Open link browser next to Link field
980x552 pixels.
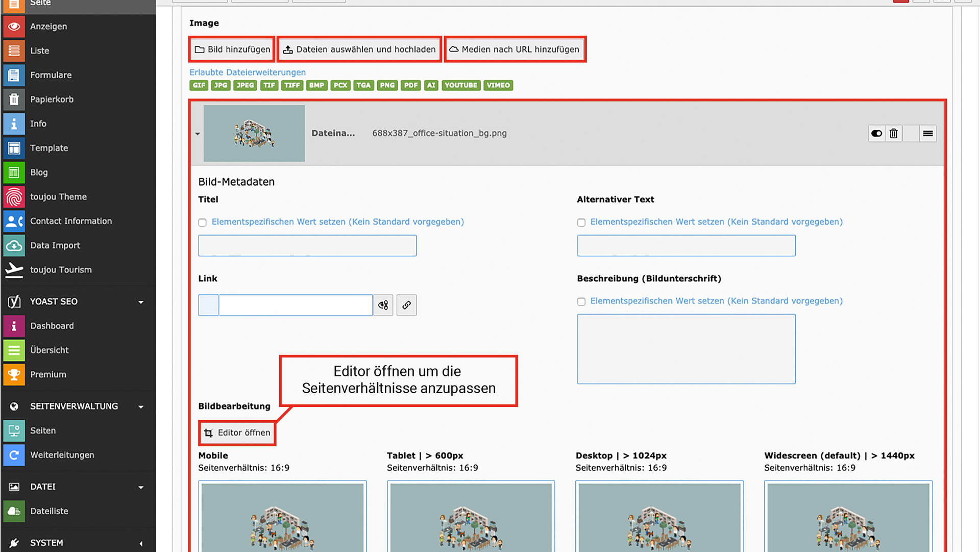coord(406,305)
